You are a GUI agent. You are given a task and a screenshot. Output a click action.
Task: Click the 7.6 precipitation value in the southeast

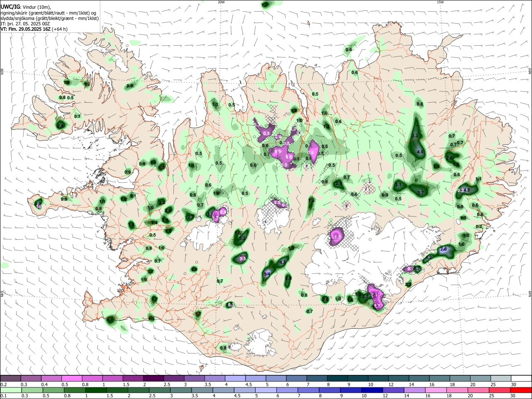(x=443, y=249)
